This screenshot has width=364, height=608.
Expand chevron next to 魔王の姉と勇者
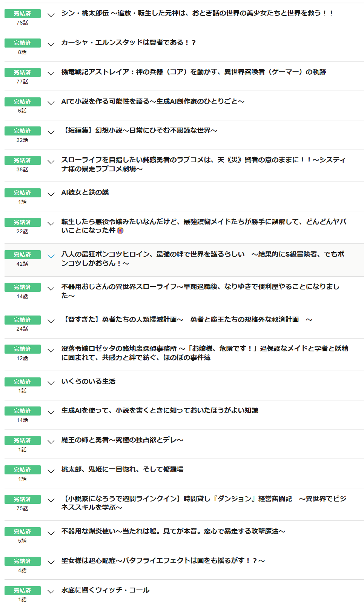coord(51,442)
